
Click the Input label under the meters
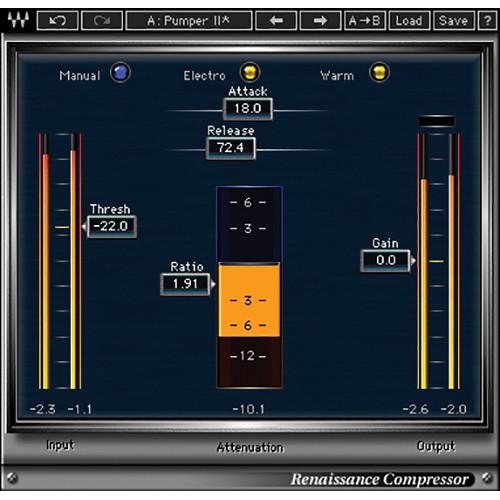(x=60, y=445)
